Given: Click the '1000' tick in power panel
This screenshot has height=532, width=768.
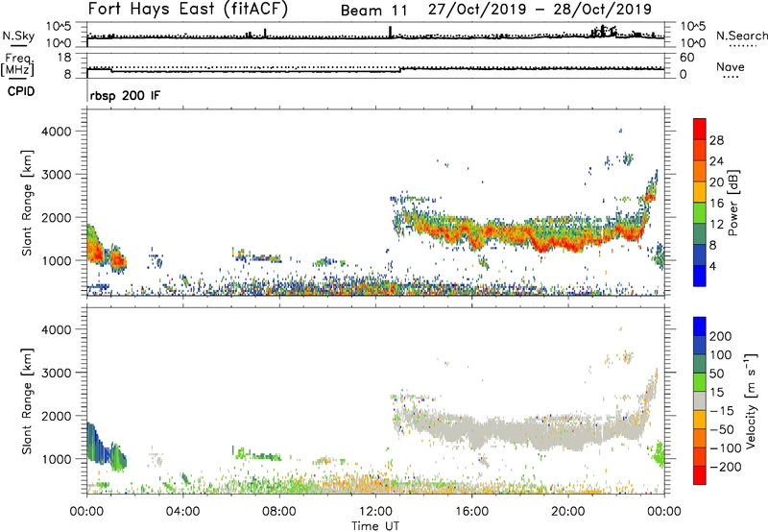Looking at the screenshot, I should coord(56,260).
